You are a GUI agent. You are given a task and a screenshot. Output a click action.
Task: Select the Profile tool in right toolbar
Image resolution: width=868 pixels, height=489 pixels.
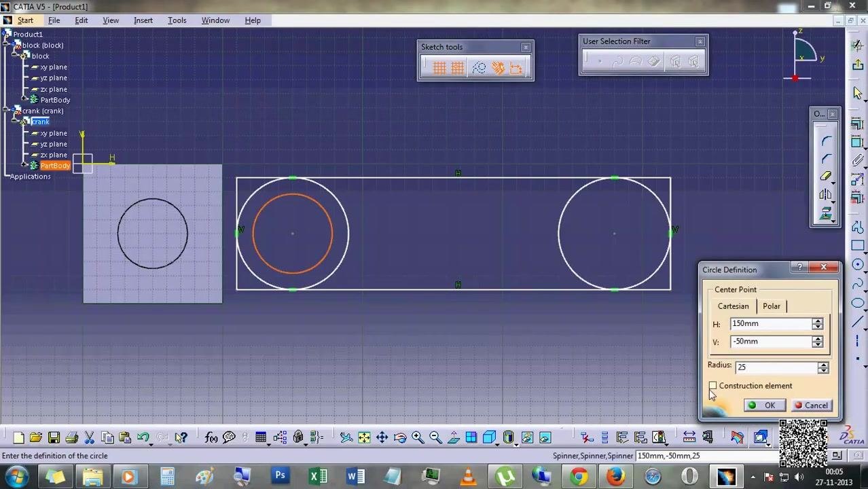pyautogui.click(x=858, y=228)
